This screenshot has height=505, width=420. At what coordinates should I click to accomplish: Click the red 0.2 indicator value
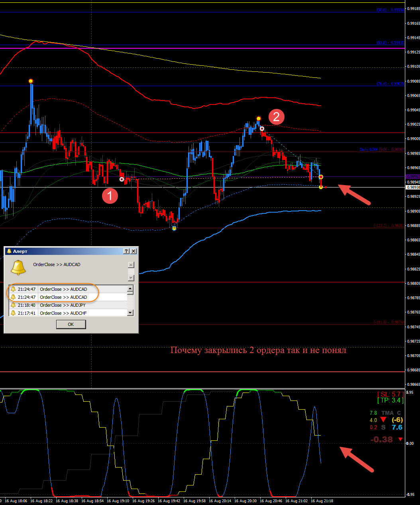tap(373, 427)
